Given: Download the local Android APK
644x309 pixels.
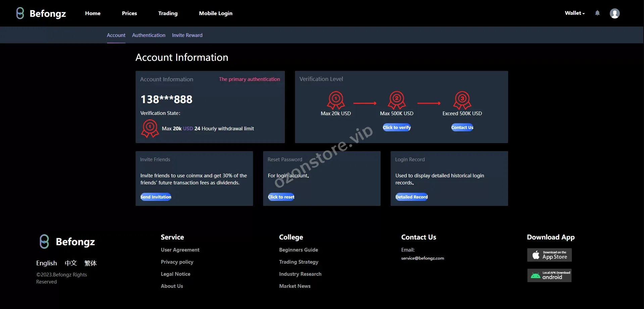Looking at the screenshot, I should 549,275.
